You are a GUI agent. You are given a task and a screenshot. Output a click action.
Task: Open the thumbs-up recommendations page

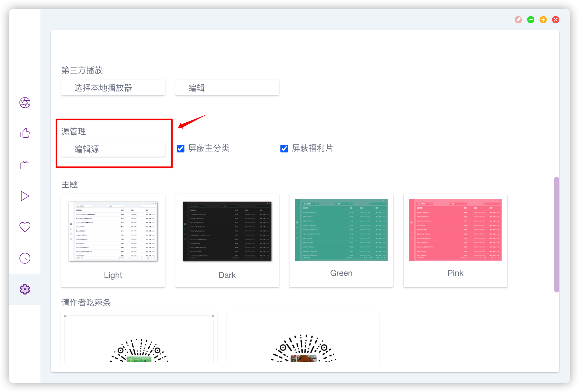point(25,133)
